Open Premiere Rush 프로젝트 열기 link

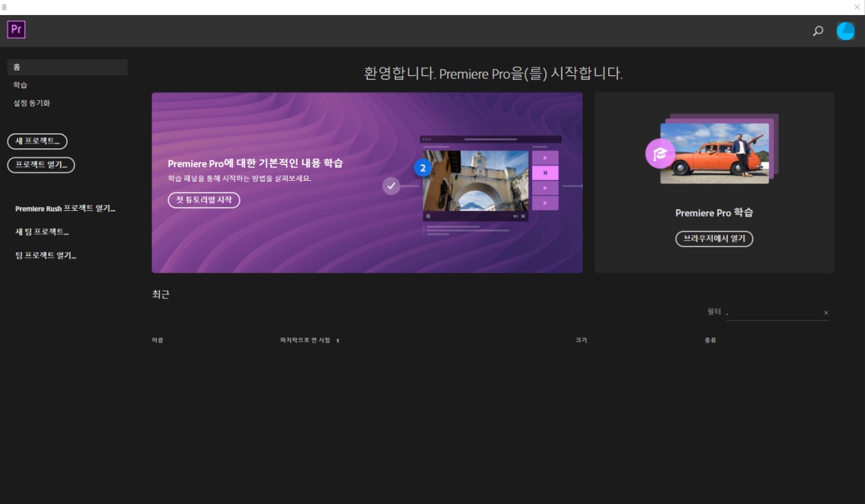[65, 209]
